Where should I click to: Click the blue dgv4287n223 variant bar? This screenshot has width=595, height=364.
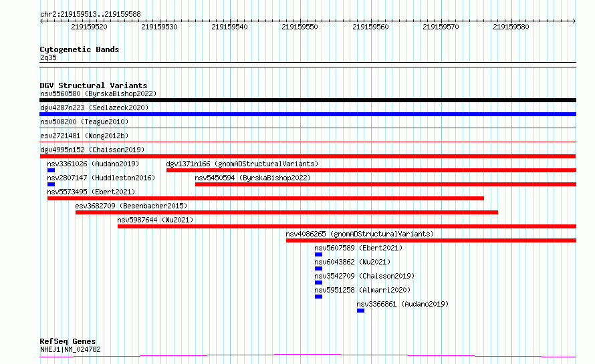coord(308,114)
